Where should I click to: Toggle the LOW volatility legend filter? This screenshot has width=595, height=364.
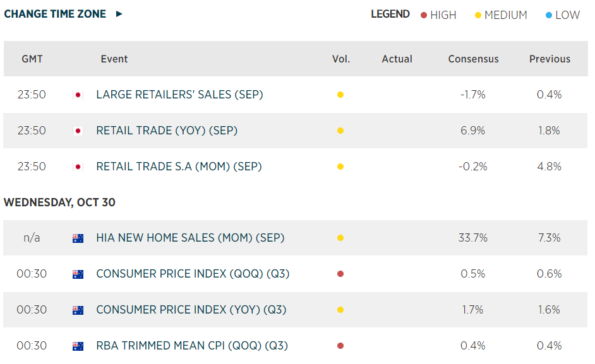point(562,15)
